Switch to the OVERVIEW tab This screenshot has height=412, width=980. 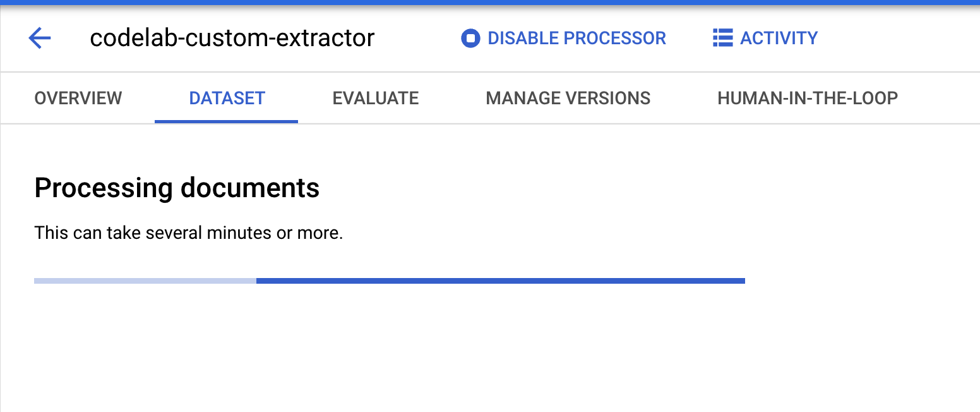(78, 98)
